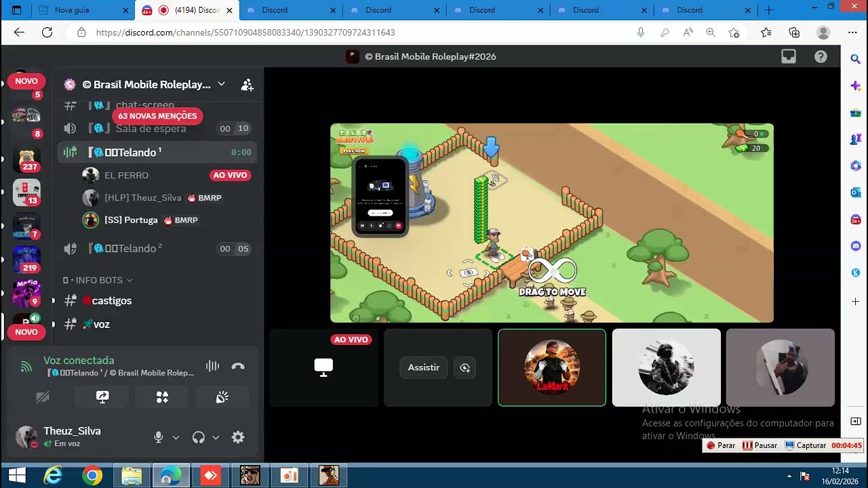The height and width of the screenshot is (488, 868).
Task: Click Assistir to watch the stream
Action: click(x=424, y=367)
